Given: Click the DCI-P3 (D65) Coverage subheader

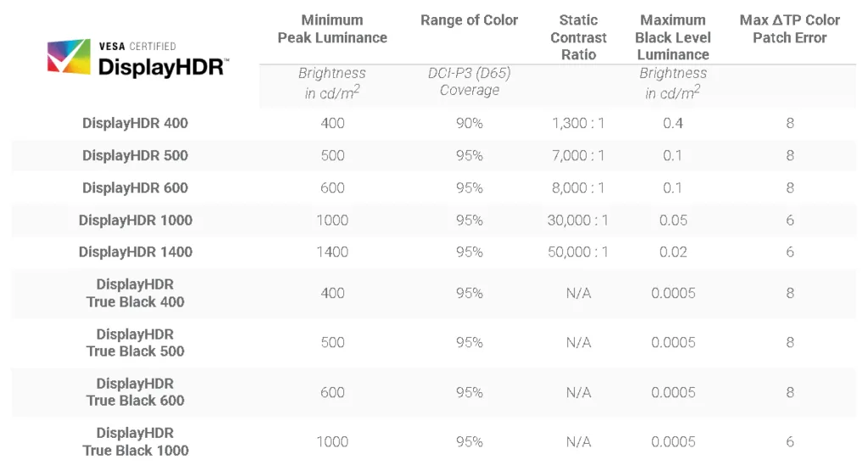Looking at the screenshot, I should [469, 81].
